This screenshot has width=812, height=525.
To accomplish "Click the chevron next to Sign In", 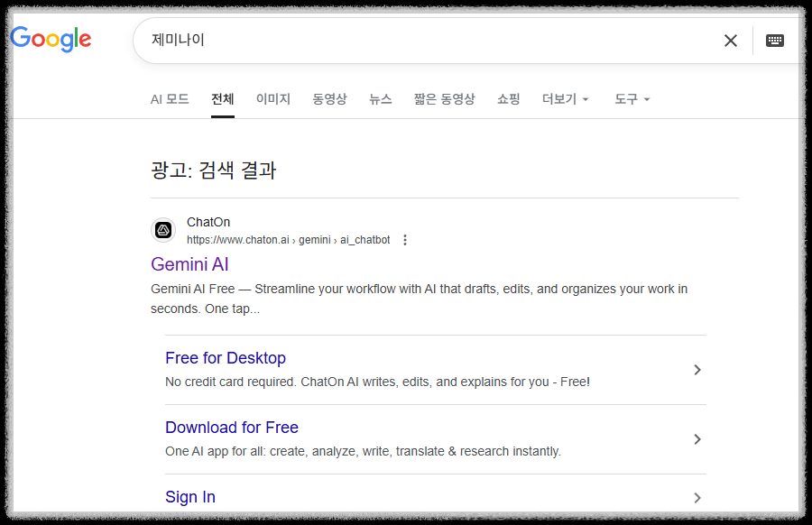I will [x=697, y=498].
